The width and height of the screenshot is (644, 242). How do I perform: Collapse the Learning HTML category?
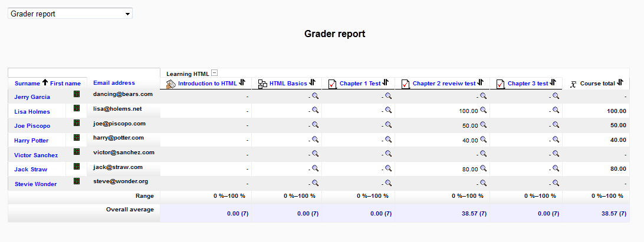215,74
